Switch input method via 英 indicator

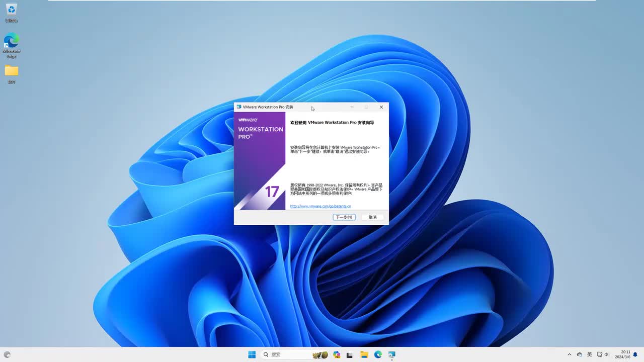(x=589, y=354)
